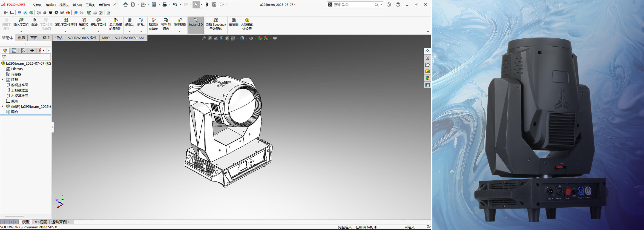Expand the (固定) la295beam component node
This screenshot has height=230, width=644.
pyautogui.click(x=3, y=106)
